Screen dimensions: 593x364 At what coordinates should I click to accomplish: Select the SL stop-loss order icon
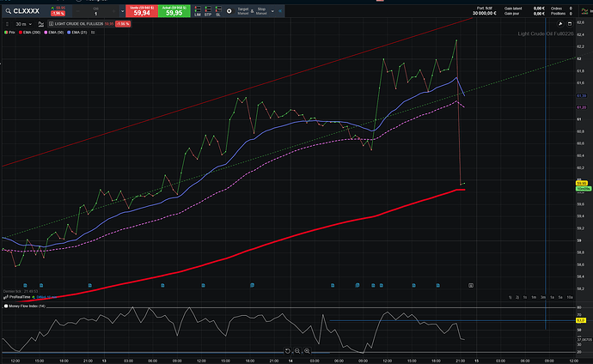(220, 11)
